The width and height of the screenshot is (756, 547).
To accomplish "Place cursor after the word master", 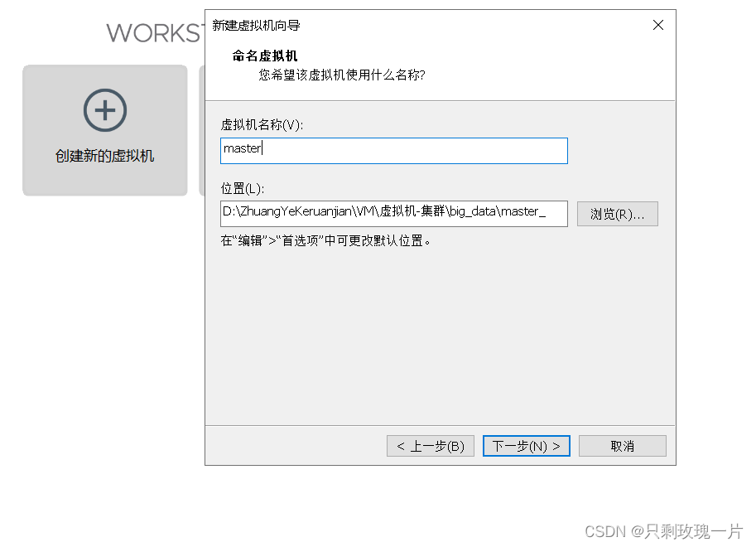I will (262, 150).
